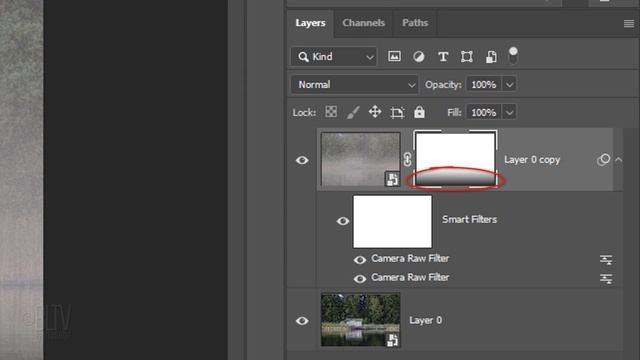This screenshot has width=640, height=360.
Task: Select the Layer 0 thumbnail
Action: coord(360,320)
